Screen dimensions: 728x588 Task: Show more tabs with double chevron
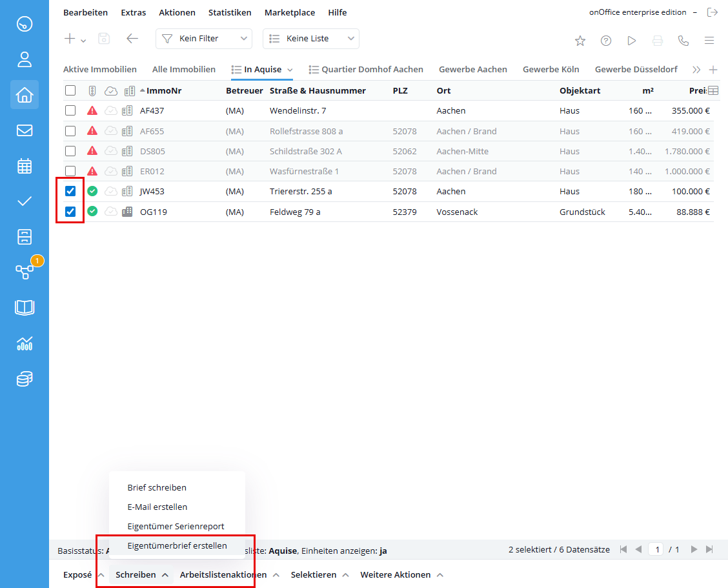pyautogui.click(x=696, y=70)
